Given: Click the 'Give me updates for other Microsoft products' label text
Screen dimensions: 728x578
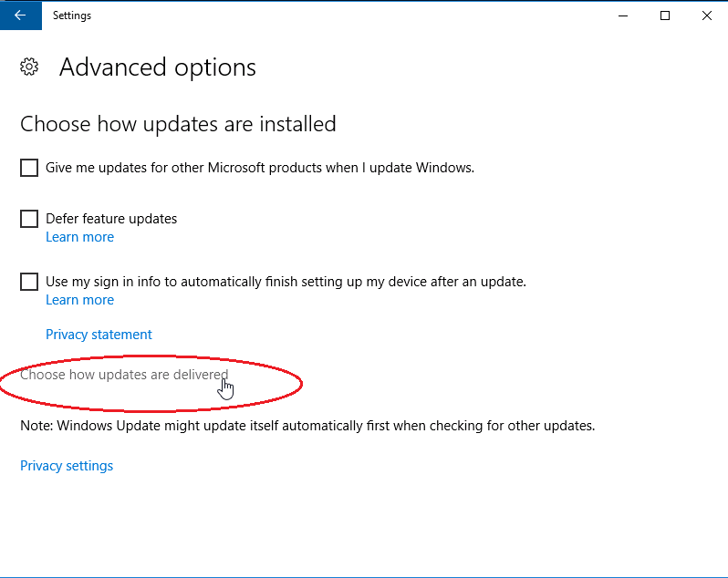Looking at the screenshot, I should coord(260,168).
